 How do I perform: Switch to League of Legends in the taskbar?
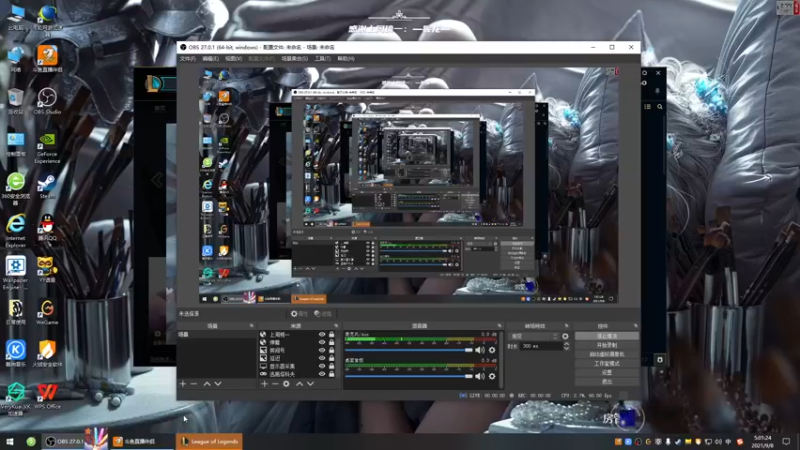(x=210, y=441)
